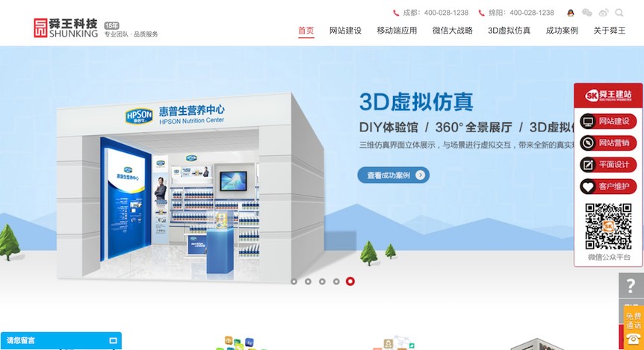Open the 3D虚拟仿真 nav menu
Viewport: 644px width, 350px height.
(509, 31)
